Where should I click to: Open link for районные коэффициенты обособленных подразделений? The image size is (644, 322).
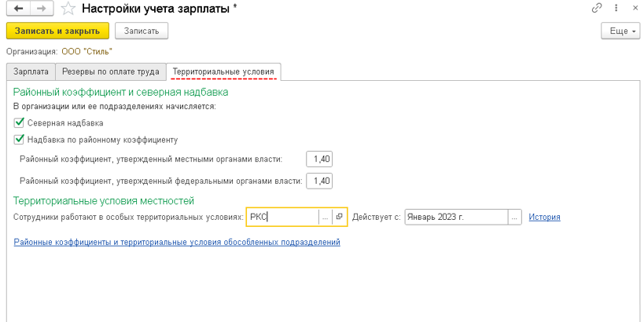177,243
